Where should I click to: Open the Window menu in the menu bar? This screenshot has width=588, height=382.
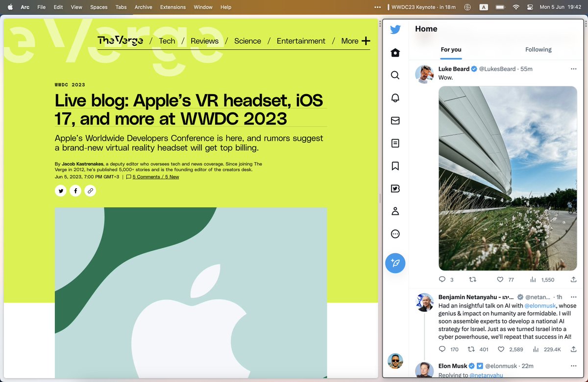(x=203, y=7)
